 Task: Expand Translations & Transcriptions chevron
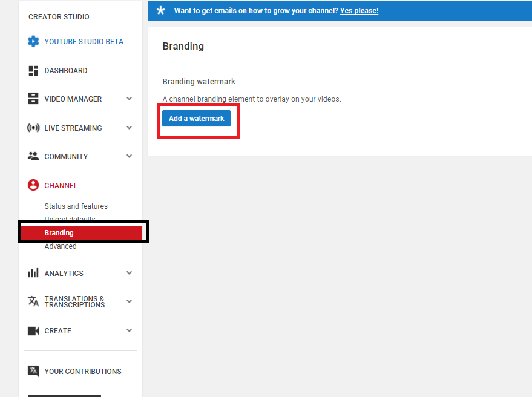point(130,301)
